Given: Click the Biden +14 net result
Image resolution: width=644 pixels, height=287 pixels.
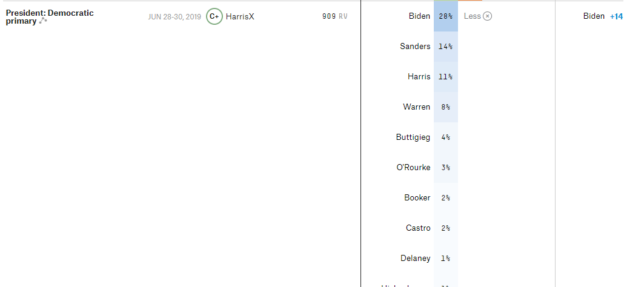Looking at the screenshot, I should click(x=603, y=16).
